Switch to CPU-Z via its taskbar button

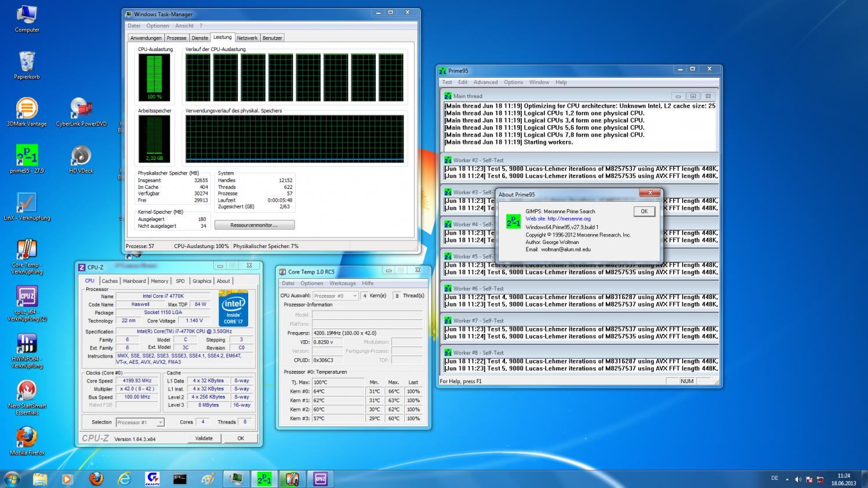coord(320,479)
